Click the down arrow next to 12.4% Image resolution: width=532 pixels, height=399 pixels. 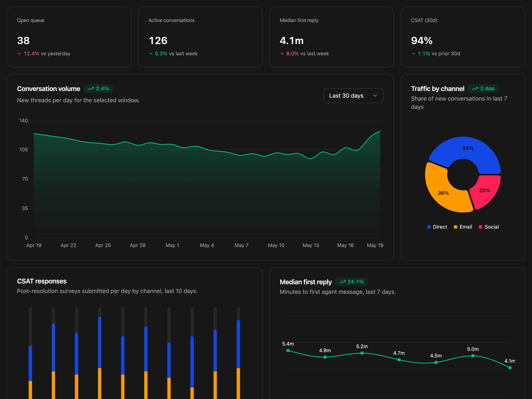click(20, 54)
